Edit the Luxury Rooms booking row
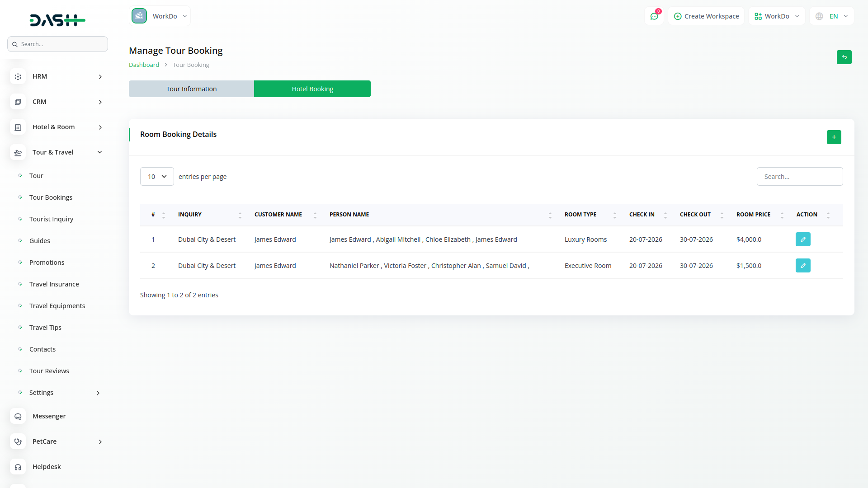This screenshot has height=488, width=868. point(802,239)
